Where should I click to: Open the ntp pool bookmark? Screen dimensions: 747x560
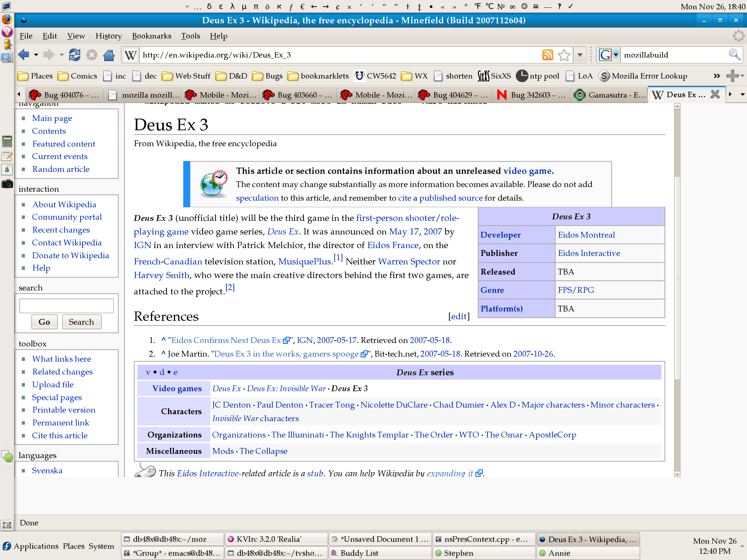coord(538,76)
